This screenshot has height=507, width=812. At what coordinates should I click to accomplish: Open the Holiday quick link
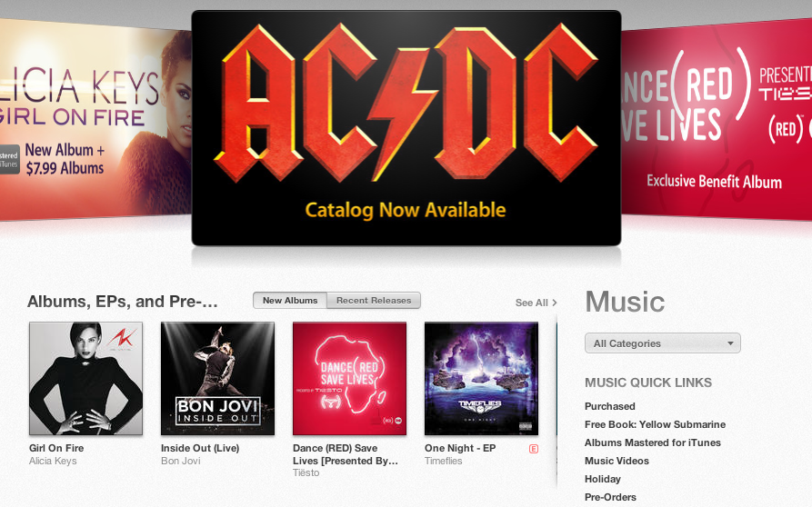(603, 479)
